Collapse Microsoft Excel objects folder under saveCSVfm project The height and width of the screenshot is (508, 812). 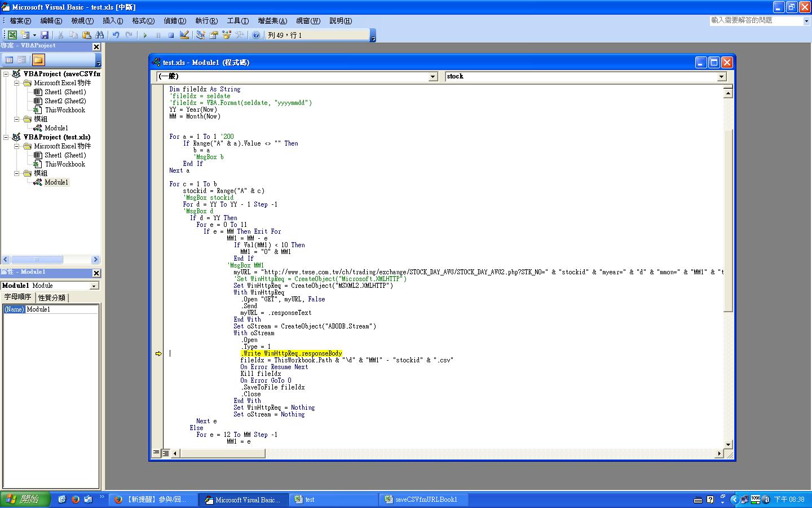[17, 83]
